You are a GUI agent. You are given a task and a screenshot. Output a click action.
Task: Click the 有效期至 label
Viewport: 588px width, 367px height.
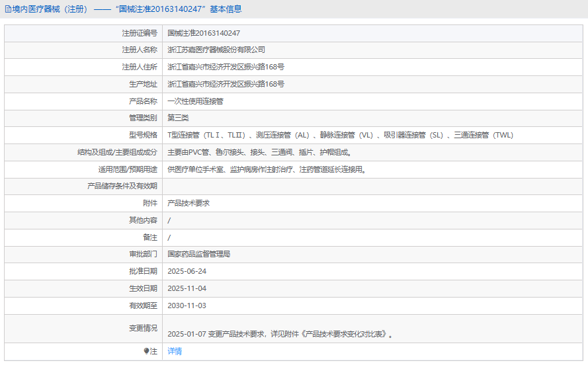[x=144, y=306]
